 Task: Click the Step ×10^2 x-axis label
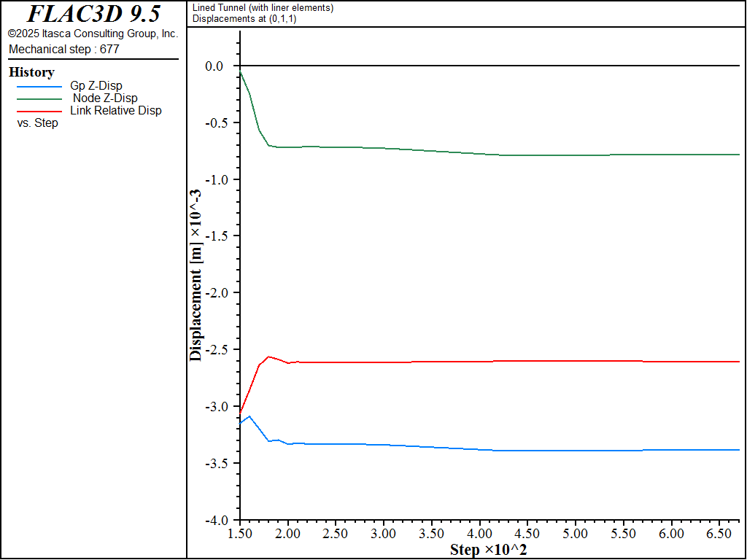488,550
